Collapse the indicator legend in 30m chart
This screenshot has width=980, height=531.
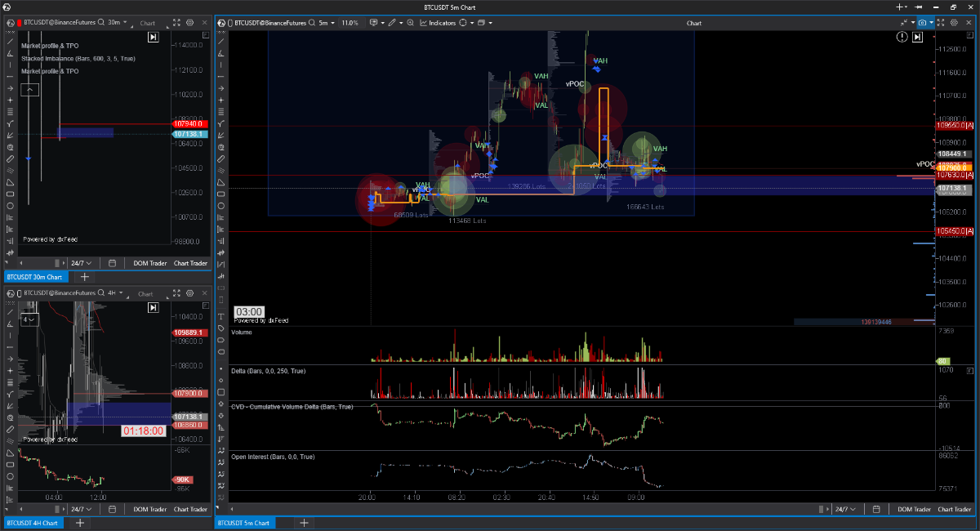click(x=29, y=89)
